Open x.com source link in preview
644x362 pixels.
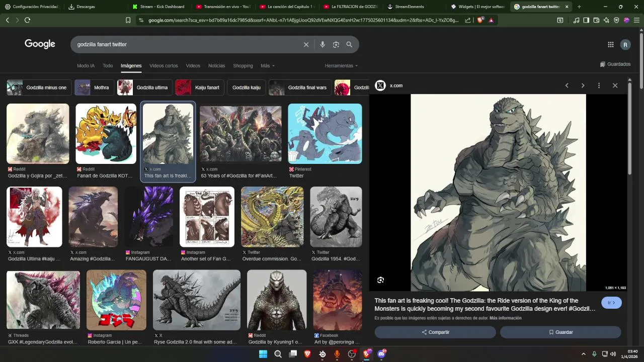click(x=396, y=85)
